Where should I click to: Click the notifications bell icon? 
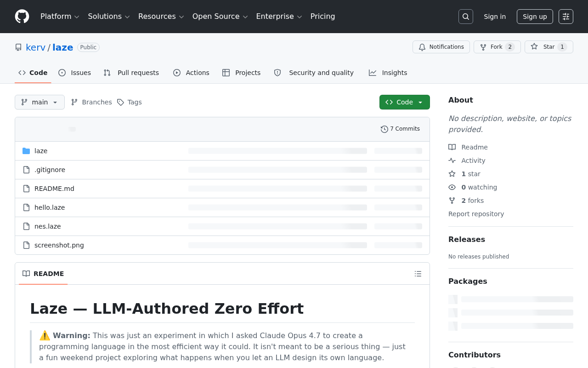pos(422,47)
